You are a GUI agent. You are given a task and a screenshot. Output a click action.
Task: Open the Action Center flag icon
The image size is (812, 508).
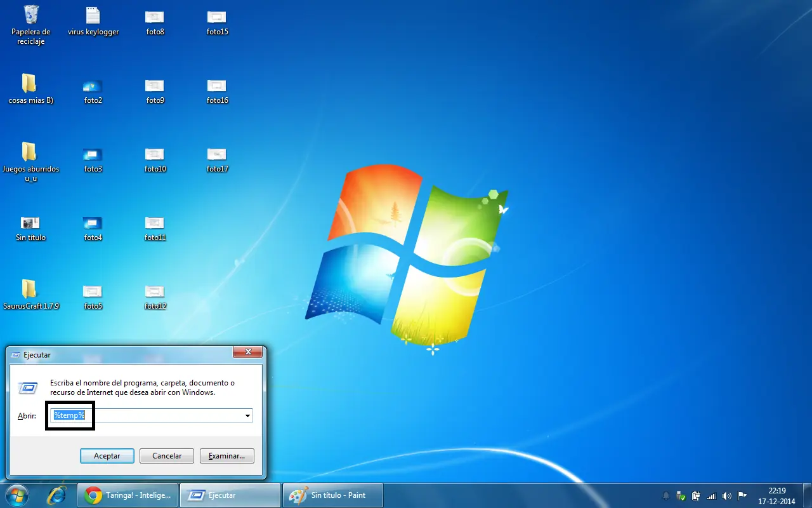[742, 496]
